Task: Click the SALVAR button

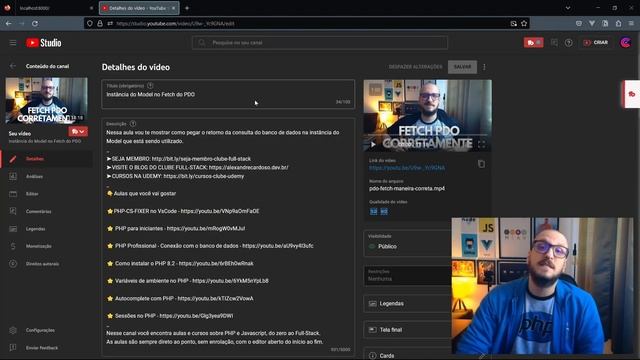Action: [462, 67]
